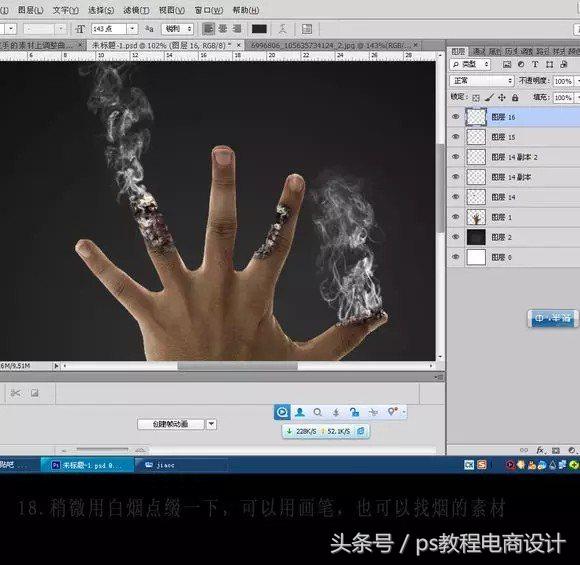This screenshot has height=565, width=580.
Task: Filter layers by adjustment layer icon
Action: [521, 64]
